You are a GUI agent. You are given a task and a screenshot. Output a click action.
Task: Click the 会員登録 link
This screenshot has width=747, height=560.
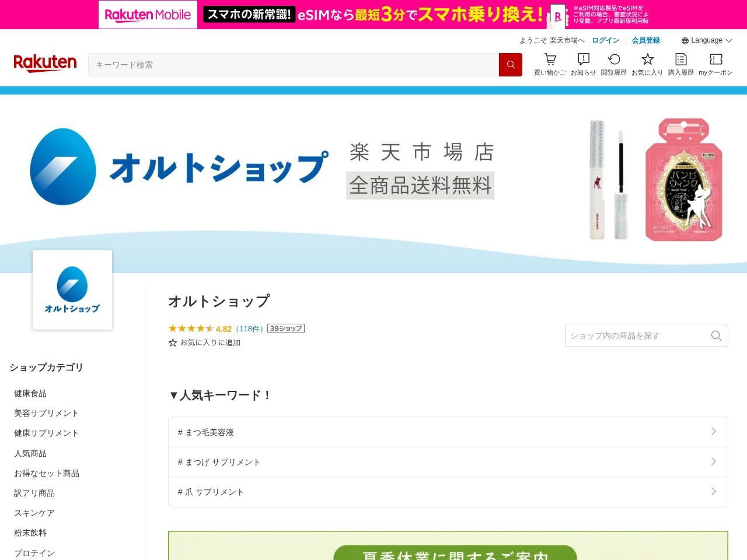point(646,41)
